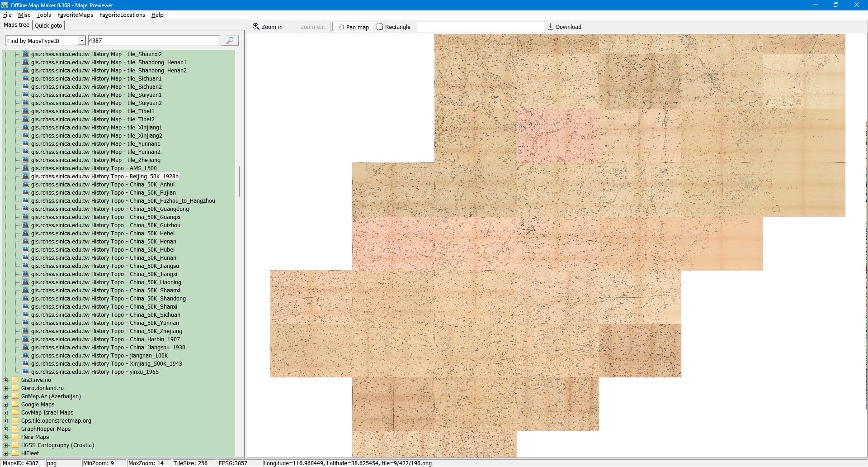
Task: Open the Find by MapsTypeID dropdown
Action: point(81,41)
